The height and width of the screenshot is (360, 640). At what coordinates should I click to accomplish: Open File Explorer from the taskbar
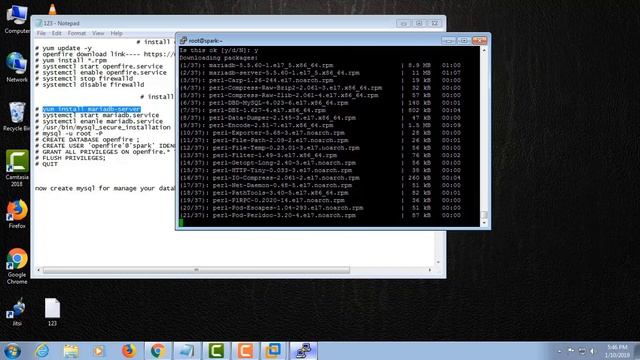pos(71,351)
